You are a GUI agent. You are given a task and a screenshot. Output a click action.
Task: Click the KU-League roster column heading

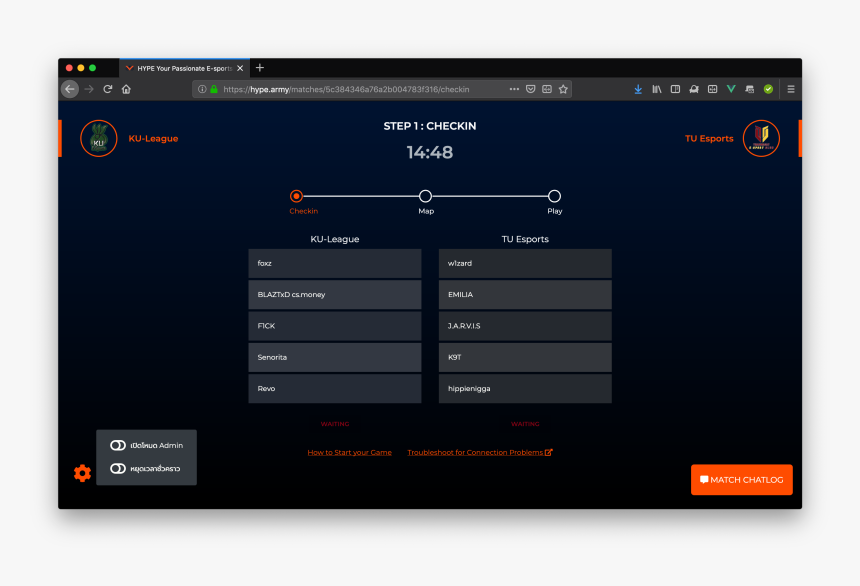coord(335,239)
